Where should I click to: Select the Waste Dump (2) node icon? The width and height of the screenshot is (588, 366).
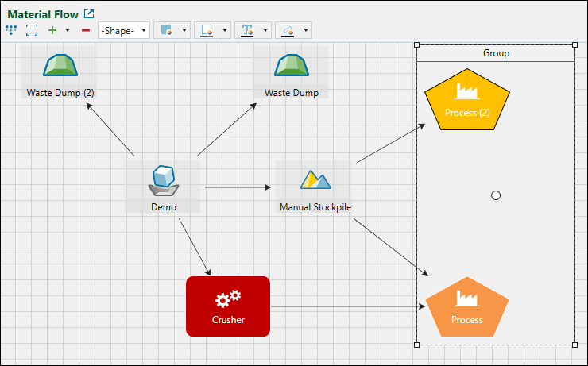(60, 66)
